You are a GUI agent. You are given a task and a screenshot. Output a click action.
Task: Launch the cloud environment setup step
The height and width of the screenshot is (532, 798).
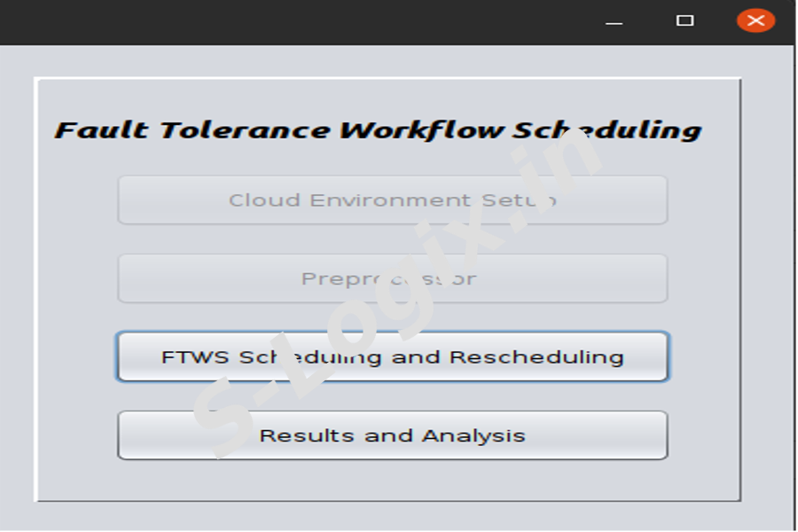point(392,200)
